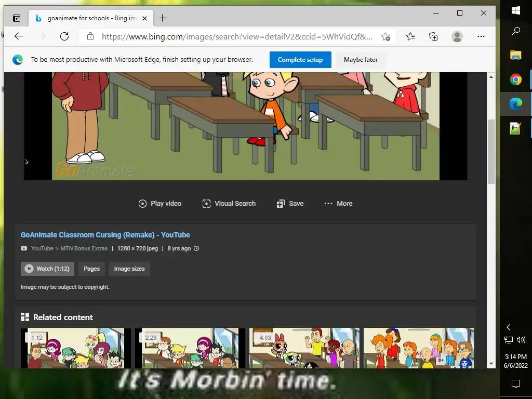The width and height of the screenshot is (532, 399).
Task: Open volume control tray icon
Action: tap(521, 340)
